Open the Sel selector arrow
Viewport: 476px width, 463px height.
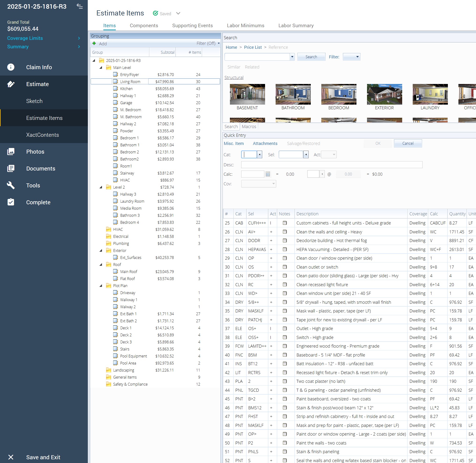coord(306,154)
